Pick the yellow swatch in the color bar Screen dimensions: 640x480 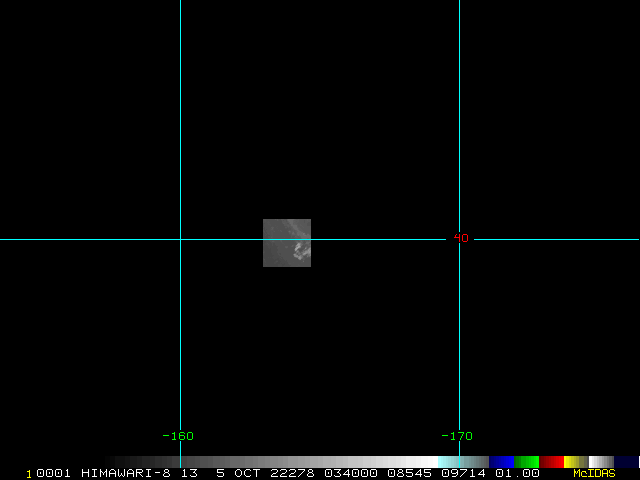(574, 462)
